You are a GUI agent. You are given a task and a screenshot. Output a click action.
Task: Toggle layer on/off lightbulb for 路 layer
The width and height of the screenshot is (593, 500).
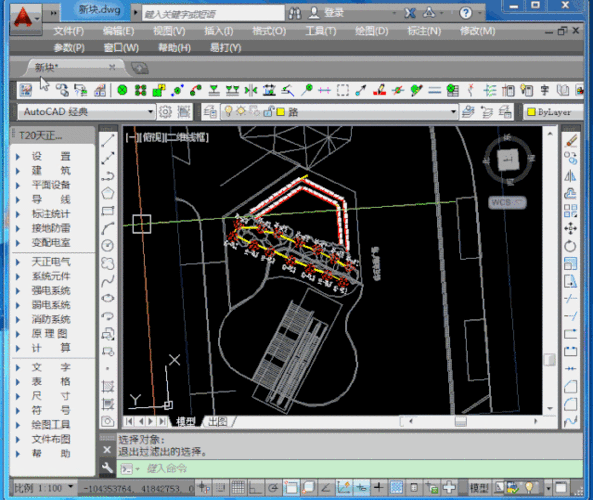(x=228, y=112)
